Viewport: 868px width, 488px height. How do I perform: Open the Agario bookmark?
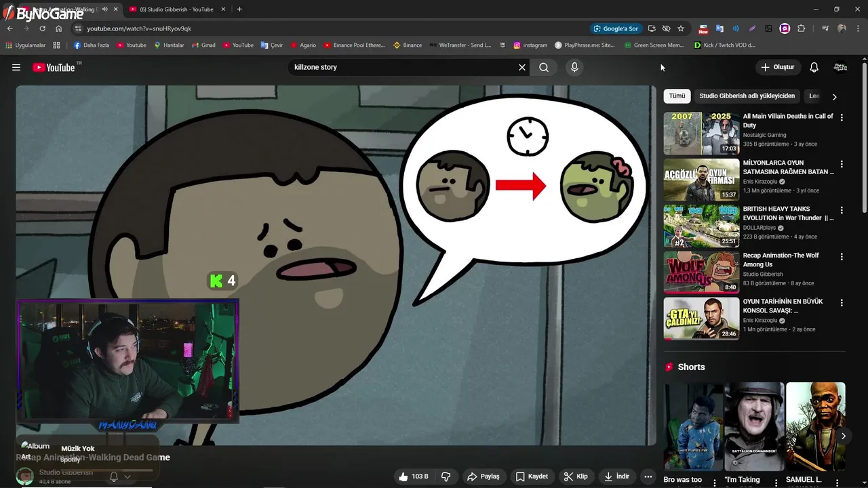(303, 45)
